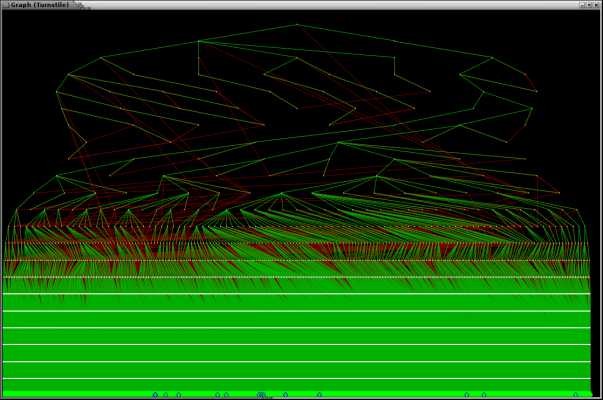603x400 pixels.
Task: Select the third blue marker from left on bottom row
Action: (179, 395)
